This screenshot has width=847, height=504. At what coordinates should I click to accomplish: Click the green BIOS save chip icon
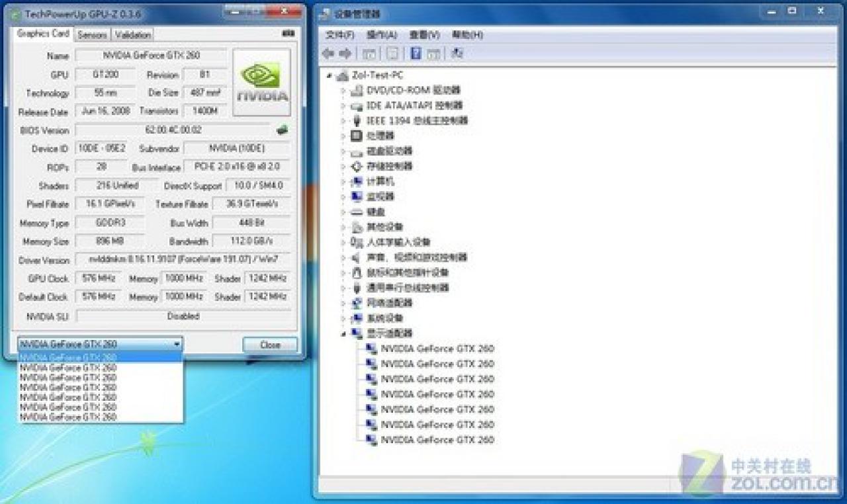(x=283, y=130)
